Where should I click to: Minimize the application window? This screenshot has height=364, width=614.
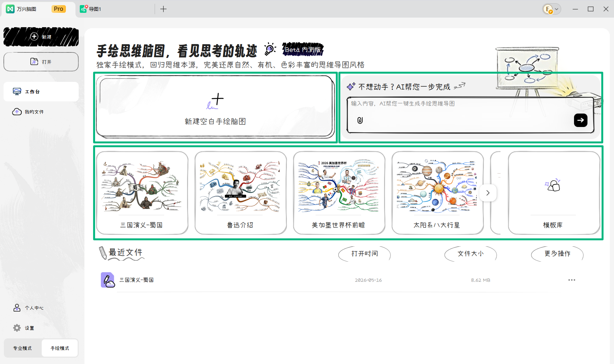pyautogui.click(x=575, y=9)
